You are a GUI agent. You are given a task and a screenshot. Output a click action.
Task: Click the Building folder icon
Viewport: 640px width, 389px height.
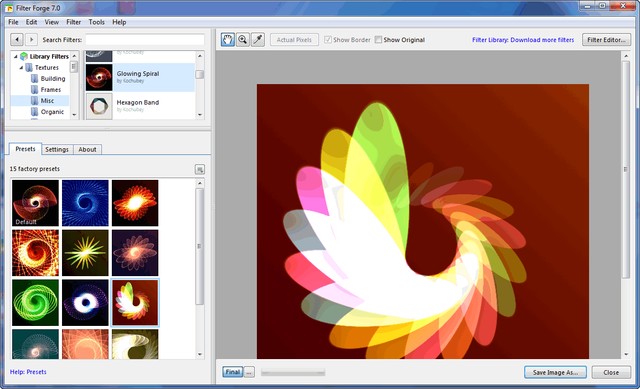(x=35, y=78)
